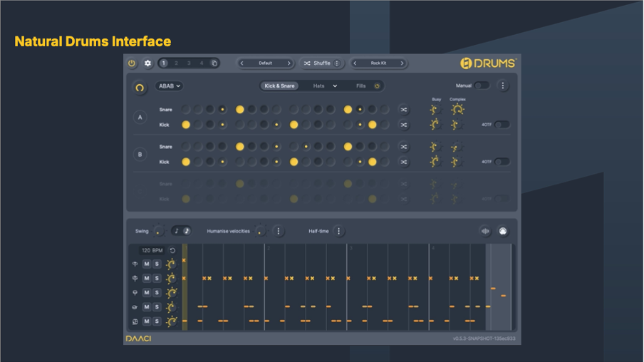Click the yellow power button top-left
Image resolution: width=644 pixels, height=362 pixels.
(x=131, y=63)
